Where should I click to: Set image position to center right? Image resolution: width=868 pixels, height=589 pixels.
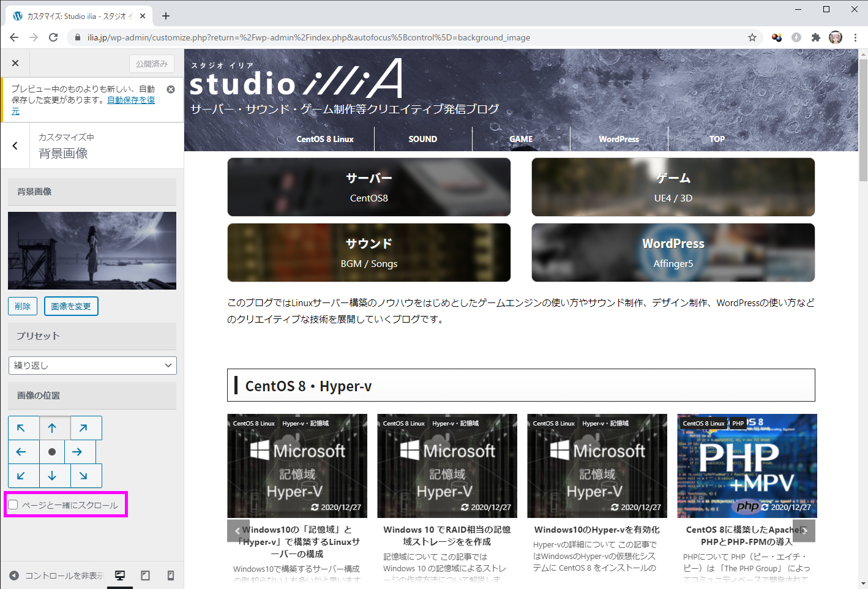[80, 452]
